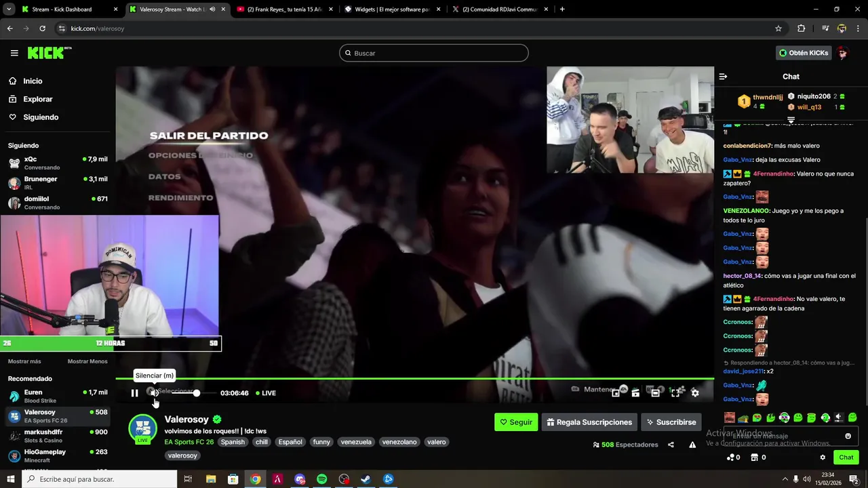The height and width of the screenshot is (488, 868).
Task: Report stream using warning triangle icon
Action: 692,445
